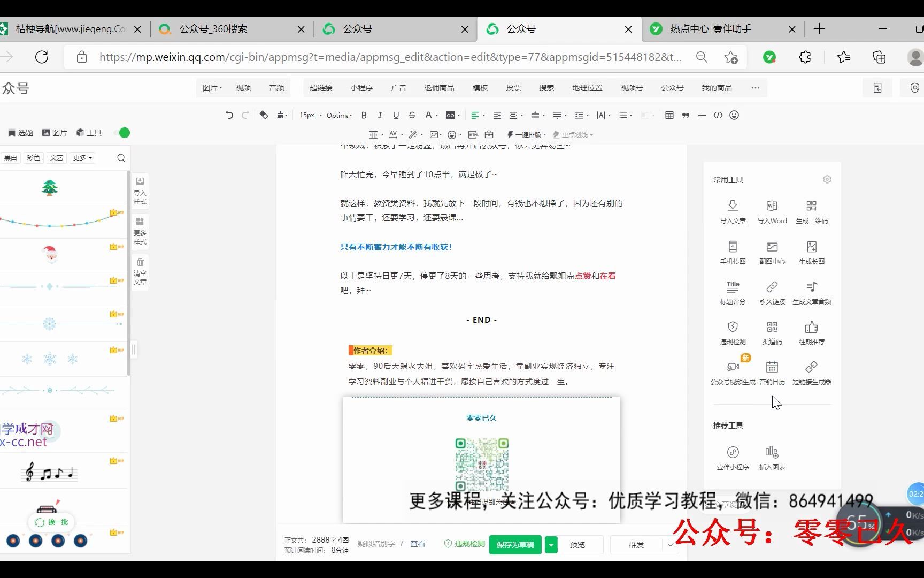Click the 生成文章音频 tool
Screen dimensions: 924x578
[811, 293]
